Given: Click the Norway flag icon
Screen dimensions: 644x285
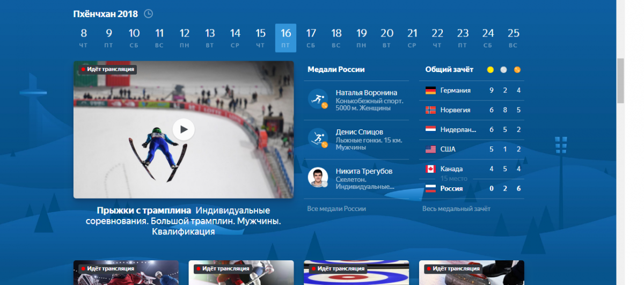Looking at the screenshot, I should click(430, 110).
